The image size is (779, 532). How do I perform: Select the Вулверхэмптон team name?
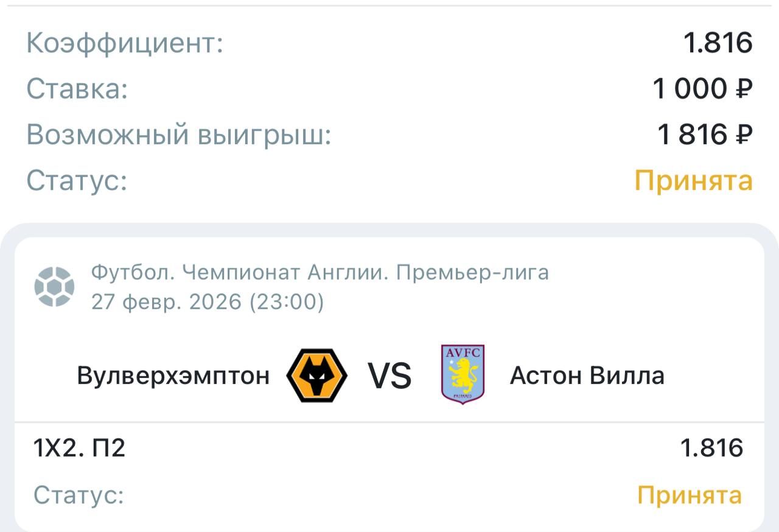pos(173,376)
